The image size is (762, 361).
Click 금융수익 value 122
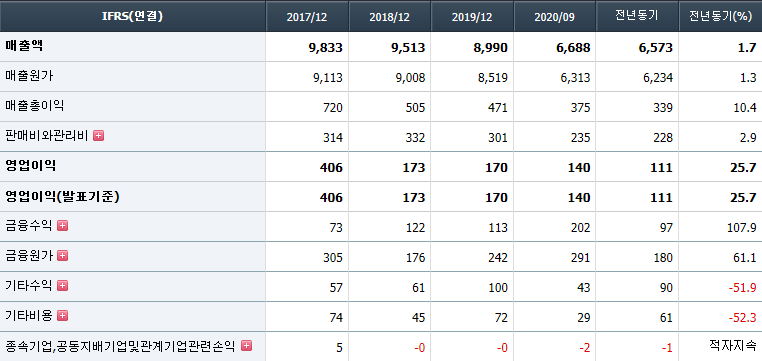coord(416,227)
